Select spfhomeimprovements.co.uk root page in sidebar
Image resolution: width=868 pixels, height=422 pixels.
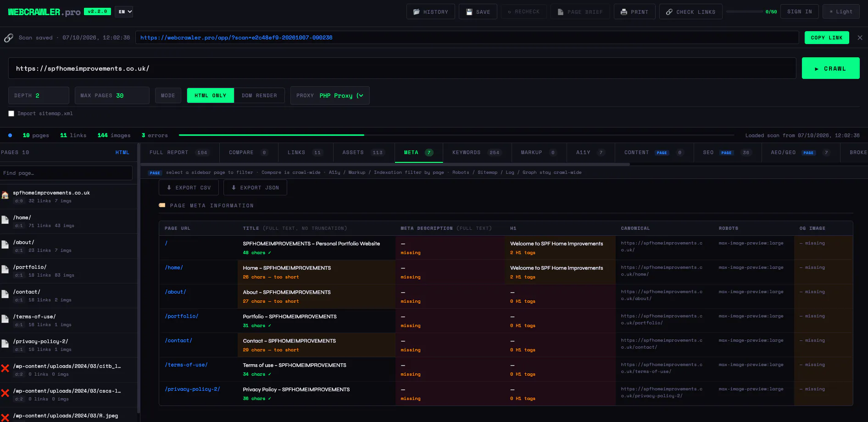pos(69,196)
